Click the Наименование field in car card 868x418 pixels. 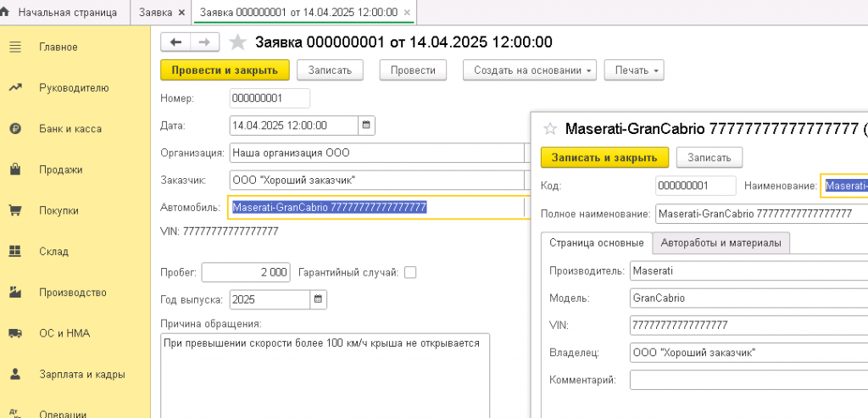845,186
